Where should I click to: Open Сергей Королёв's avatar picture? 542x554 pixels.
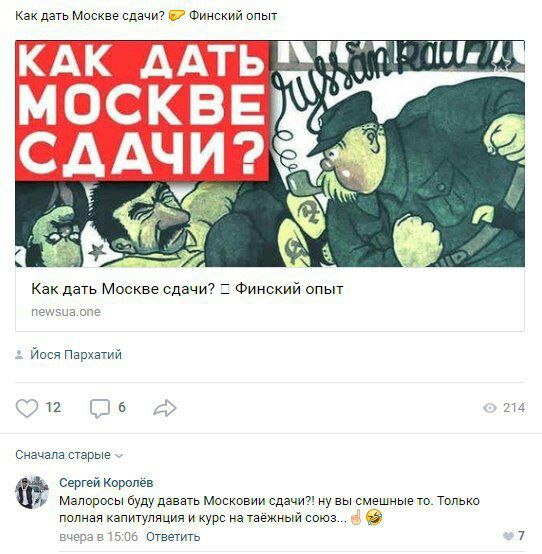[32, 492]
